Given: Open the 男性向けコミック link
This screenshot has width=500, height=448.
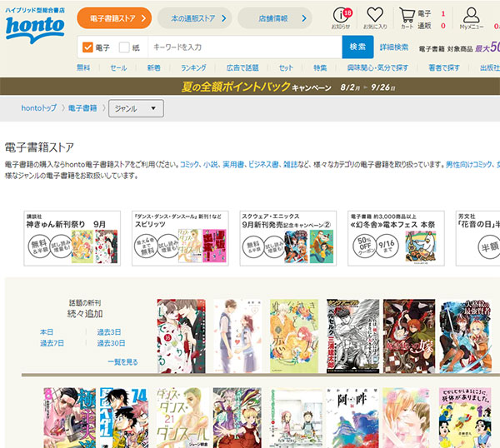Looking at the screenshot, I should pos(468,164).
